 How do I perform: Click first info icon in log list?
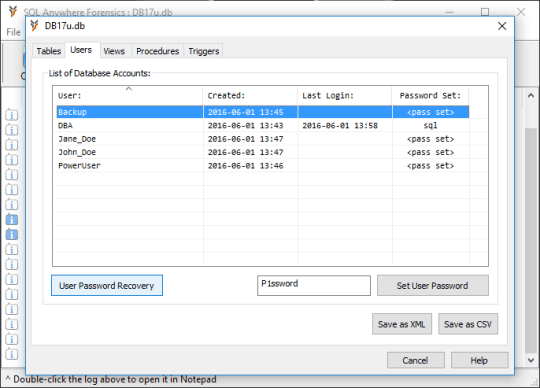coord(12,115)
